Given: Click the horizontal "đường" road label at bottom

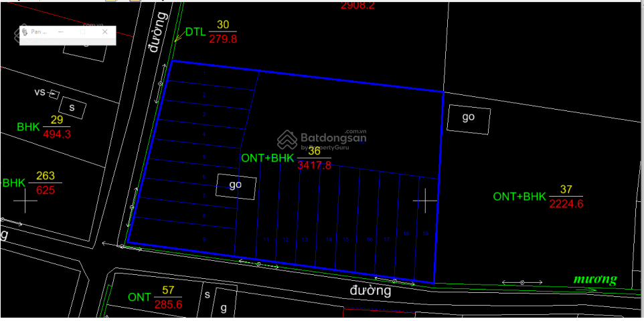Looking at the screenshot, I should tap(370, 291).
